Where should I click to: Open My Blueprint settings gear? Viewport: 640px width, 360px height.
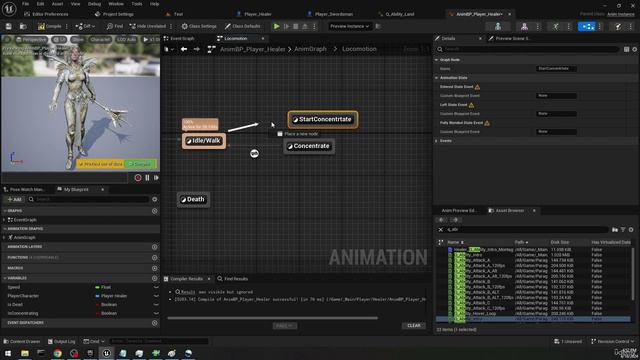coord(155,199)
